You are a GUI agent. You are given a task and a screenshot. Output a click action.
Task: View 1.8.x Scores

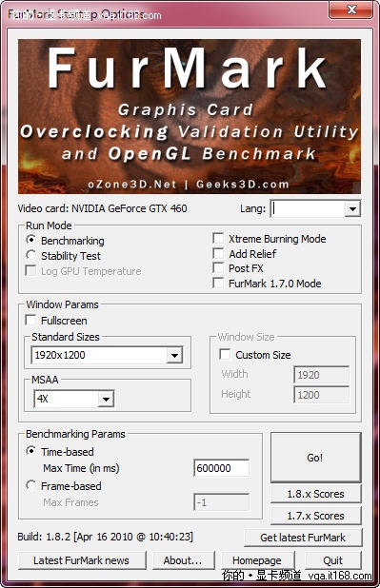[316, 494]
